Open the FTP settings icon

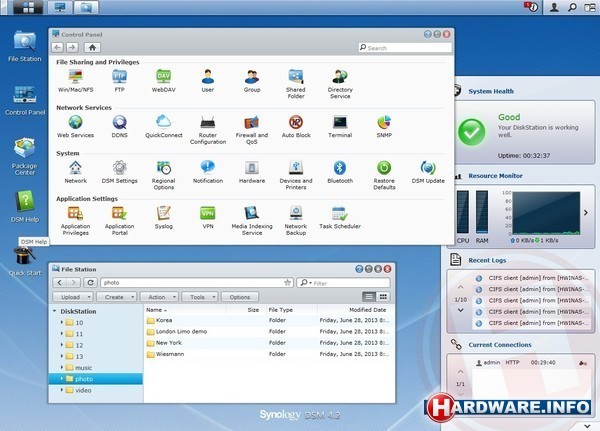(x=119, y=81)
